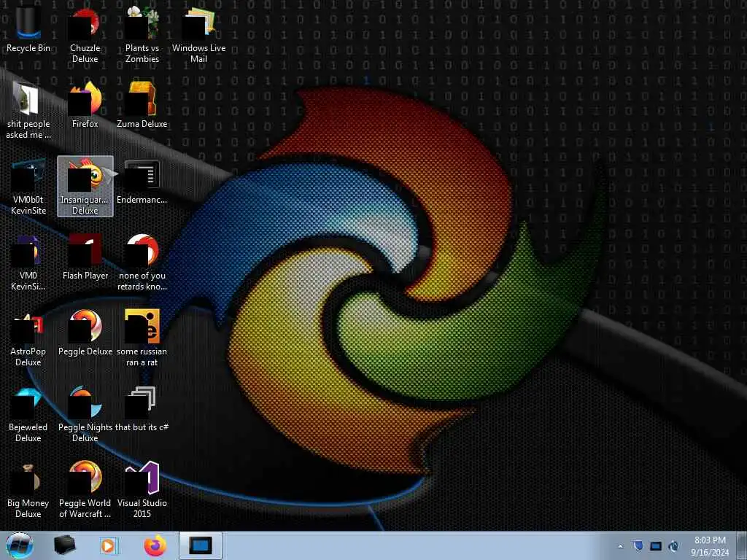Open Windows Live Mail icon
Screen dimensions: 747x560
198,34
